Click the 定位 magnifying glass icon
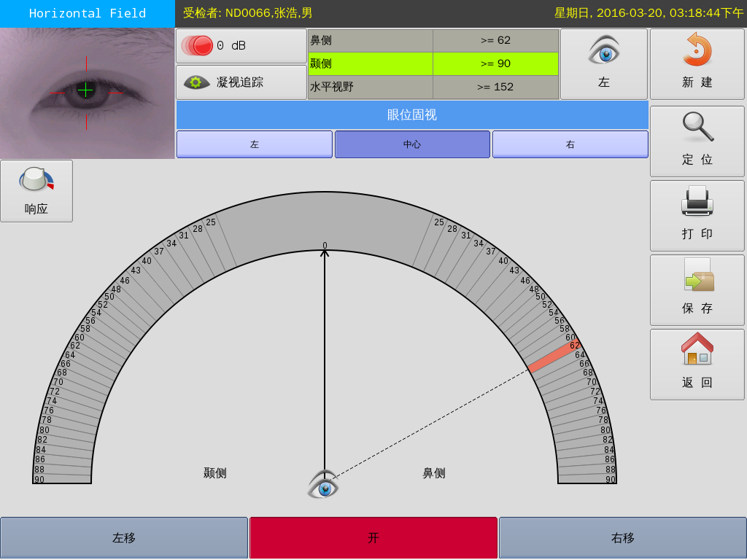 (697, 128)
